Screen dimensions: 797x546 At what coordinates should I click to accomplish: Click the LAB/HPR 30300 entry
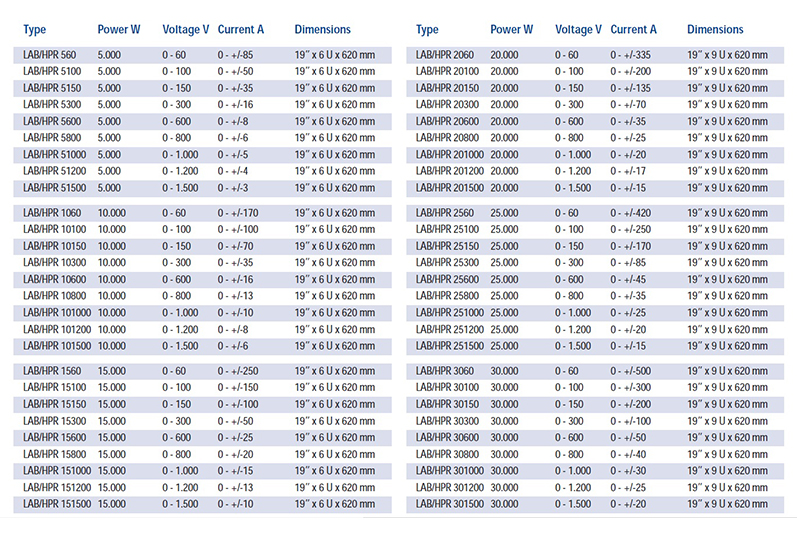click(447, 421)
